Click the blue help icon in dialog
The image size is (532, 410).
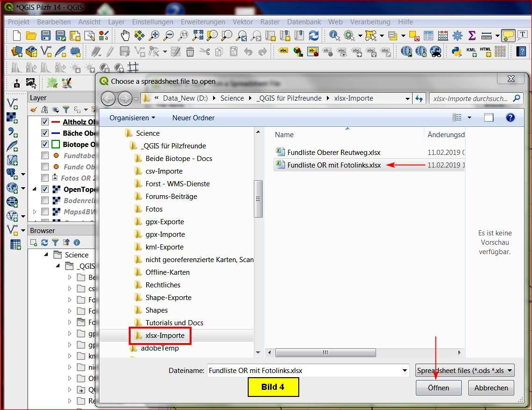pyautogui.click(x=510, y=117)
